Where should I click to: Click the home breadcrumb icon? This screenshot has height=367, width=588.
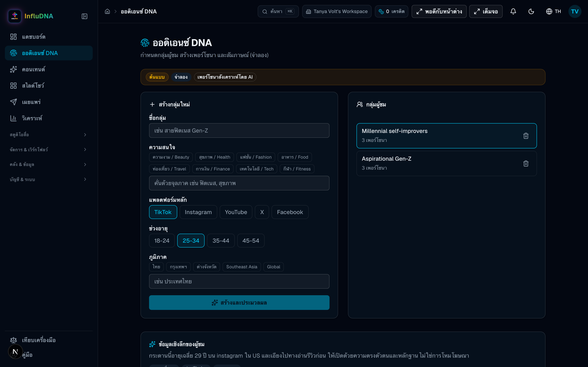[107, 11]
